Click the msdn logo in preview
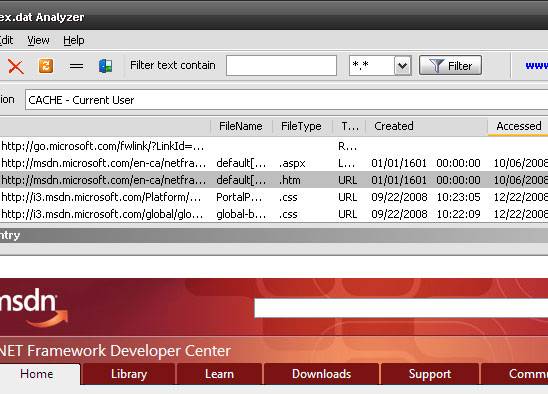Screen dimensions: 548x394 pyautogui.click(x=33, y=308)
